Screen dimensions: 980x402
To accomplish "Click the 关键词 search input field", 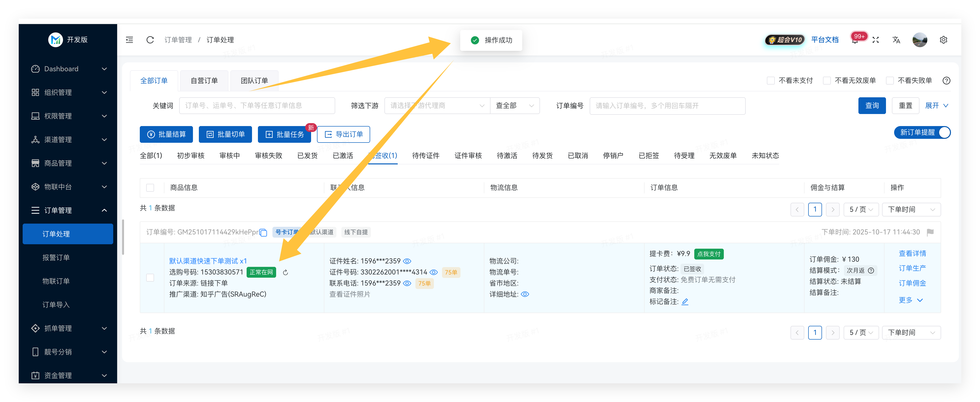I will pyautogui.click(x=257, y=106).
